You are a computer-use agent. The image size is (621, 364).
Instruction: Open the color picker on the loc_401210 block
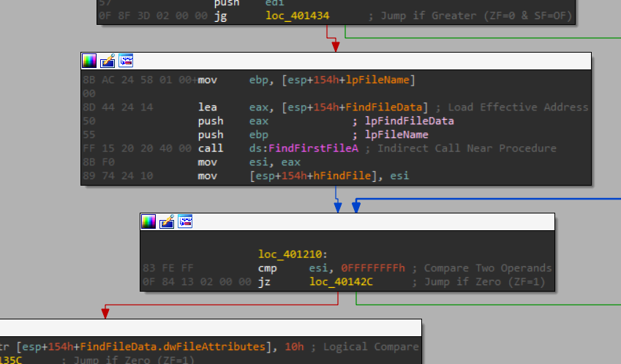point(148,221)
